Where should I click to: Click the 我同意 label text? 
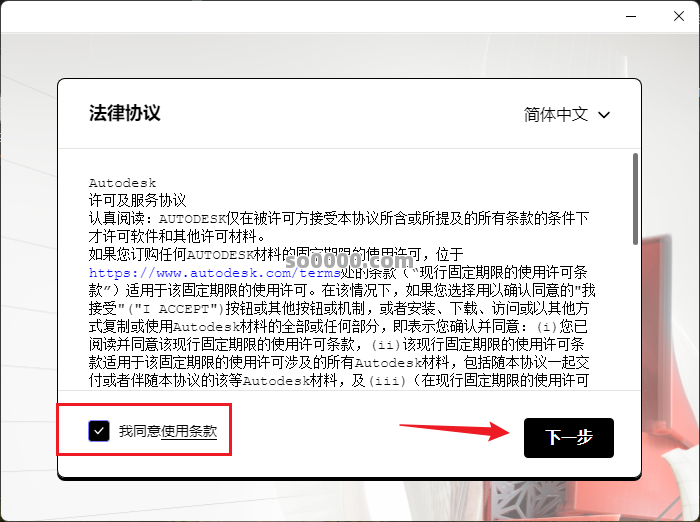click(x=139, y=432)
